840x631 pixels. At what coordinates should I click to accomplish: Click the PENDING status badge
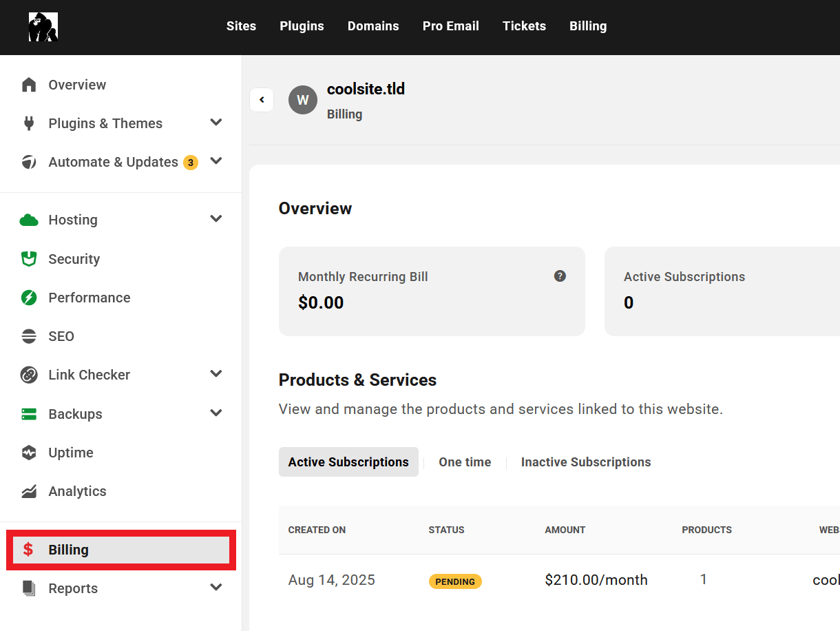click(x=455, y=581)
